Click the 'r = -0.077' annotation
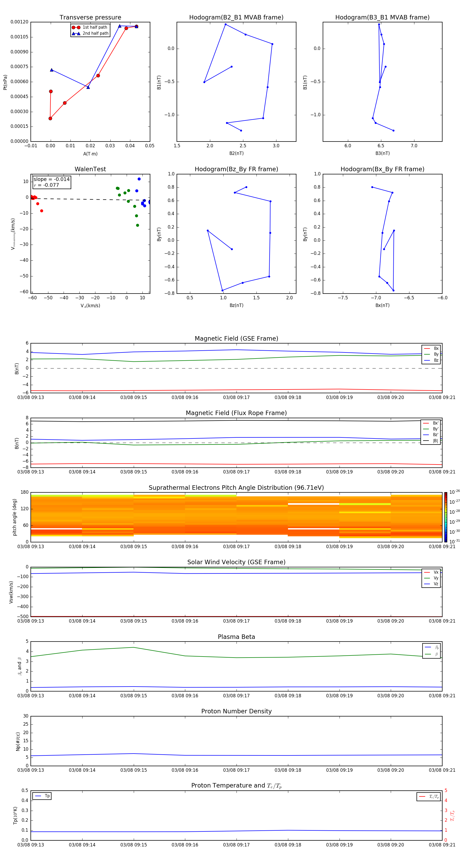This screenshot has height=868, width=473. [x=47, y=185]
